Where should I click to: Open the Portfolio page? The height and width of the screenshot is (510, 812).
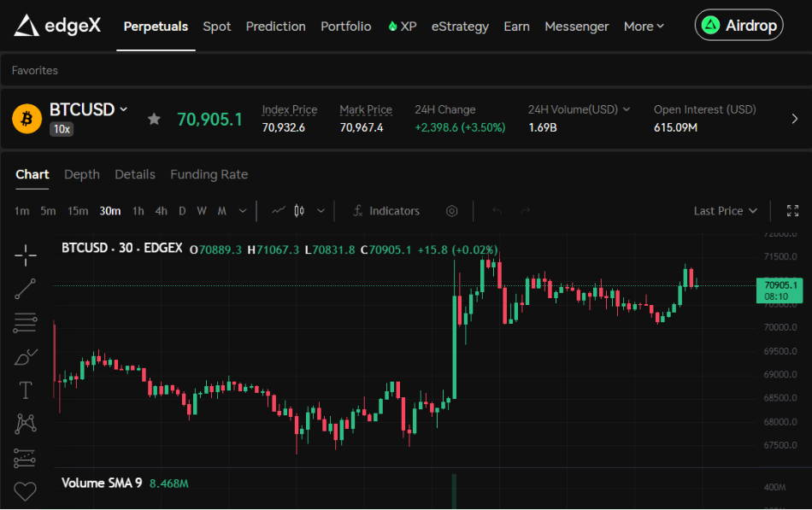[x=345, y=26]
